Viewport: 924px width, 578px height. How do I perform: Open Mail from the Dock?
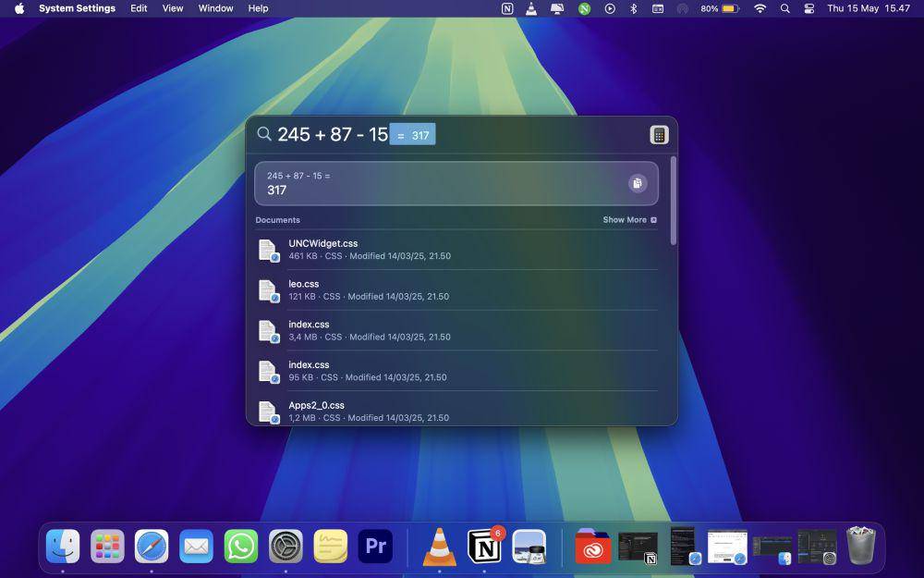(x=196, y=546)
